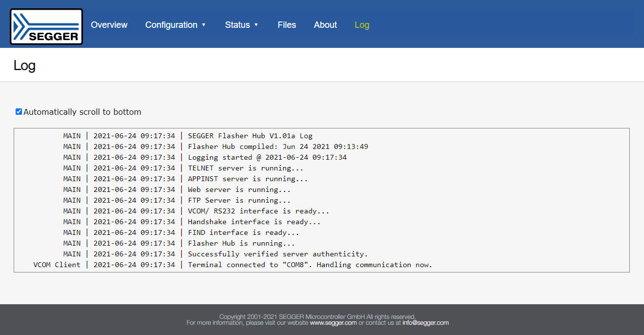Click the Log page heading
Viewport: 644px width, 335px height.
coord(24,65)
